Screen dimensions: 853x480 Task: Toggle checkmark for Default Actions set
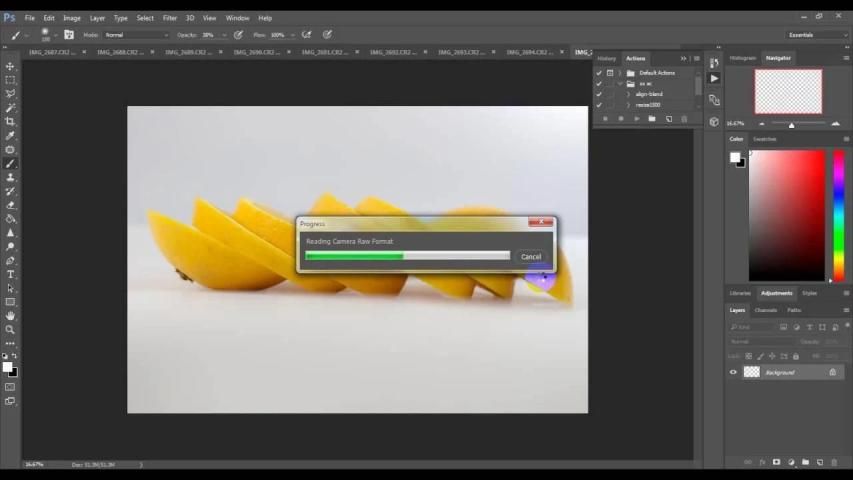tap(599, 73)
